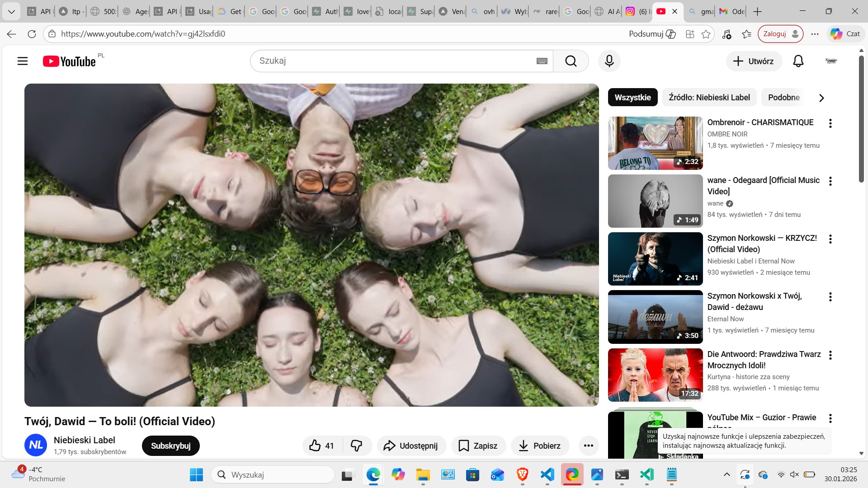Expand more filter chips with right chevron
Screen dimensions: 868x488
pos(821,98)
